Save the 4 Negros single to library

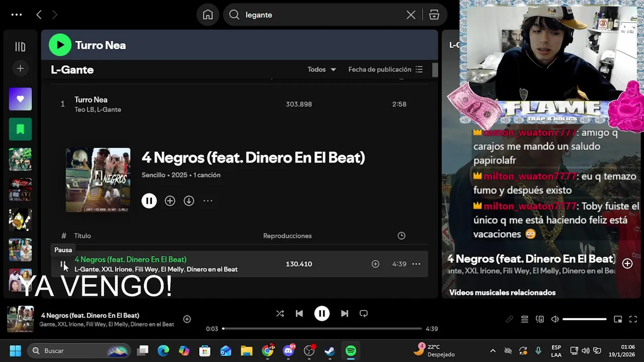[x=170, y=201]
